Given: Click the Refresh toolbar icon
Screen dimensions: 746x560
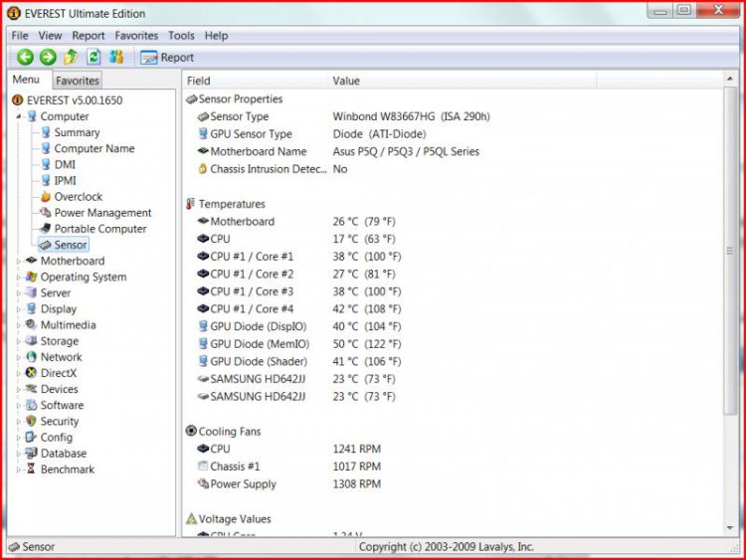Looking at the screenshot, I should tap(93, 57).
